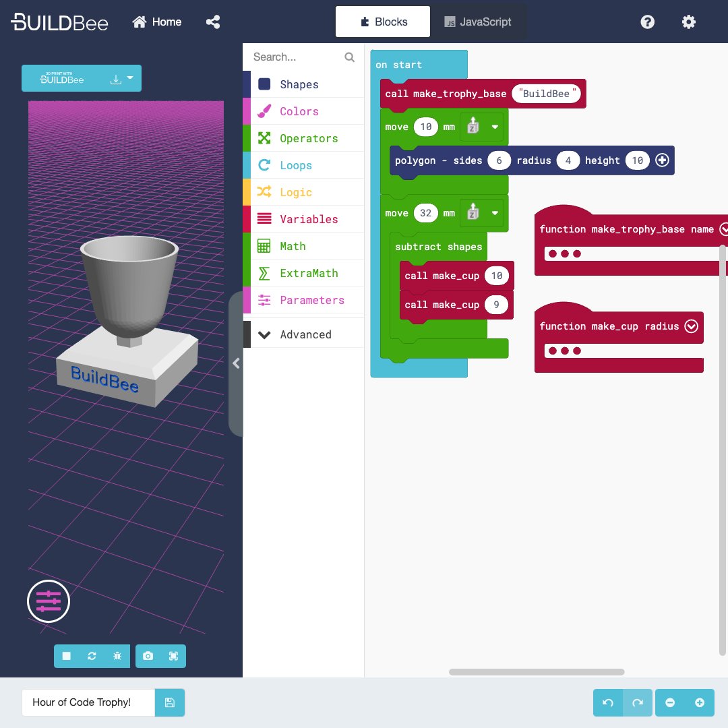Screen dimensions: 728x728
Task: Open the Loops category
Action: click(303, 165)
